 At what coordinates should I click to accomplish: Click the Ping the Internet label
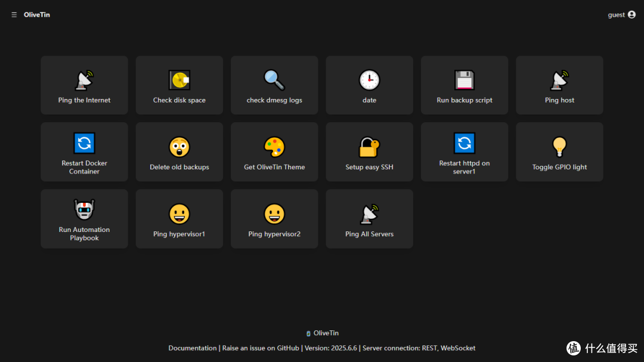84,100
